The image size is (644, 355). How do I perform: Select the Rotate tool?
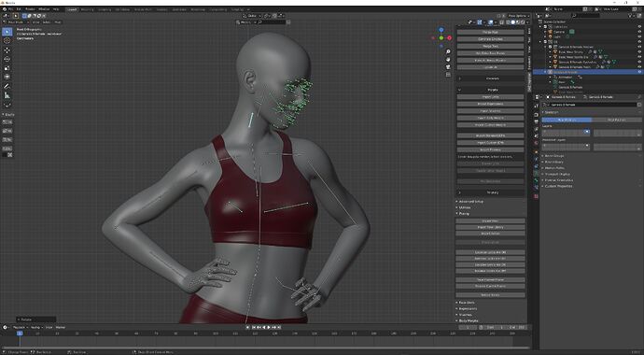pyautogui.click(x=7, y=59)
